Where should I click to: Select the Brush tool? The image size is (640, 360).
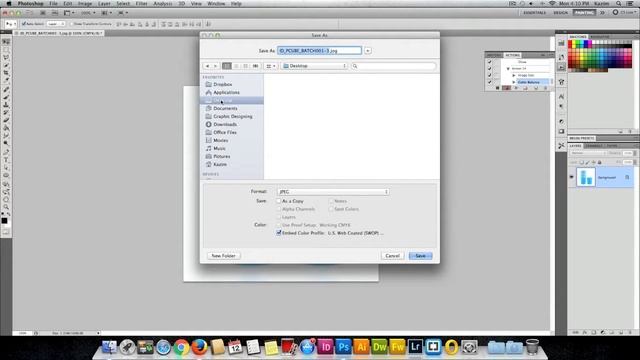pos(6,97)
